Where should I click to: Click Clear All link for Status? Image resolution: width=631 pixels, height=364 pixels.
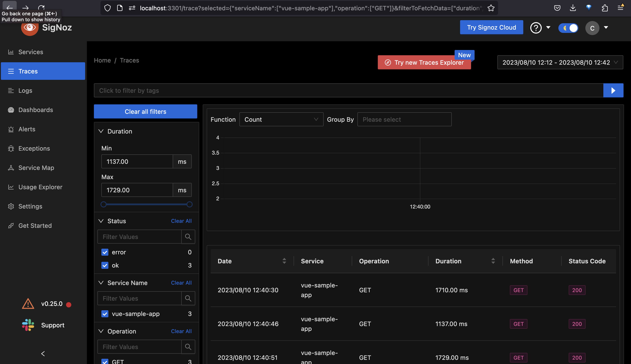pos(181,221)
